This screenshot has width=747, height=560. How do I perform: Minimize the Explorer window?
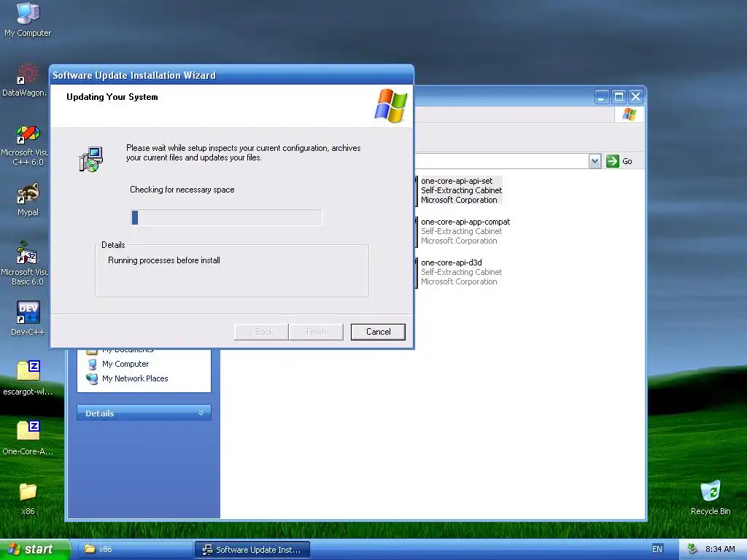(602, 97)
